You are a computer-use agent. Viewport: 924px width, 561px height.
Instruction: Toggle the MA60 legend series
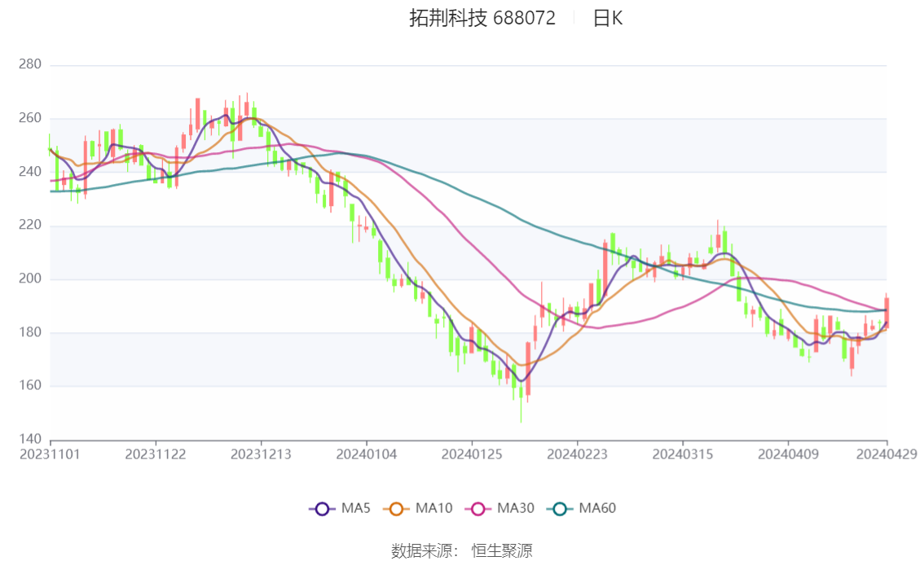[x=582, y=509]
